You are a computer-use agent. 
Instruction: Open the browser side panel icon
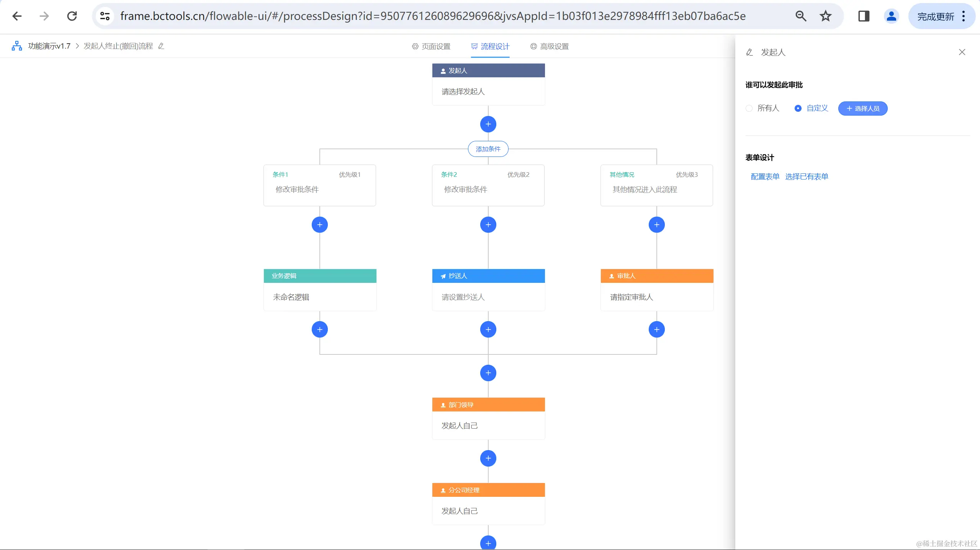pyautogui.click(x=864, y=16)
